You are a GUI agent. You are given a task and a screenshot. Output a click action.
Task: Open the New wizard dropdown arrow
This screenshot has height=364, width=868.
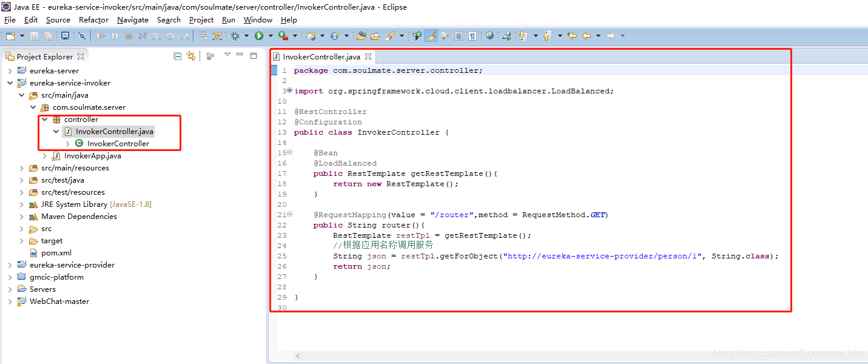(x=22, y=36)
